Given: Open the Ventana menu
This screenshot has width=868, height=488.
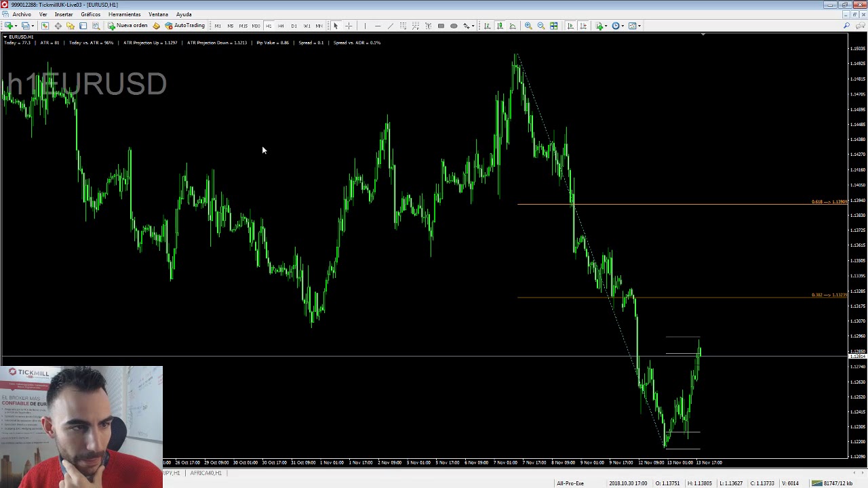Looking at the screenshot, I should coord(158,14).
